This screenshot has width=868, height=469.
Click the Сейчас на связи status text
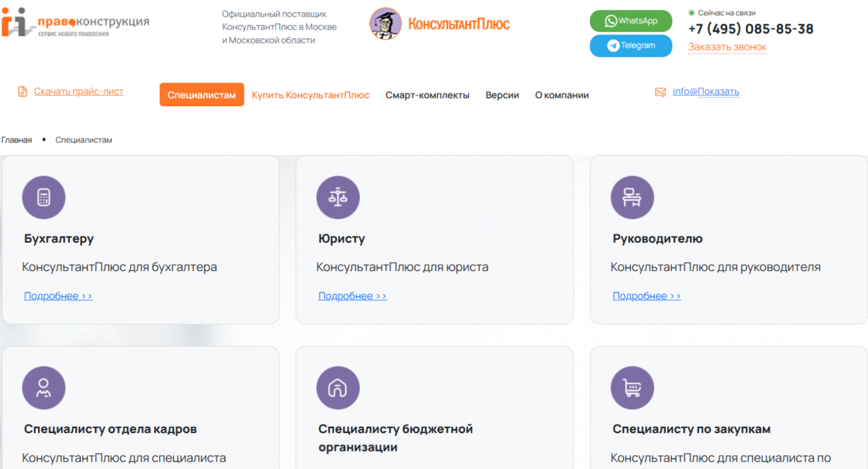pos(726,13)
